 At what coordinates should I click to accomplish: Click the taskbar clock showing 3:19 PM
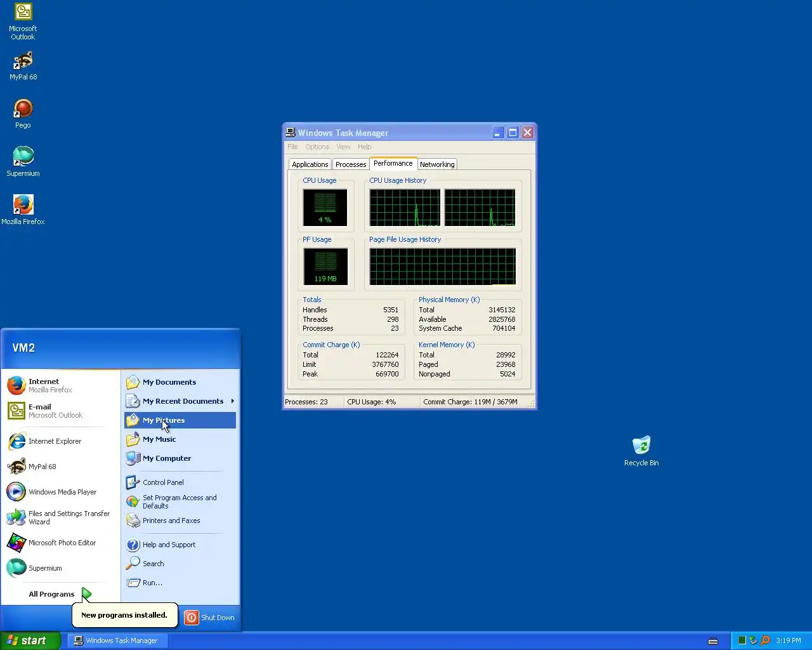click(x=789, y=640)
